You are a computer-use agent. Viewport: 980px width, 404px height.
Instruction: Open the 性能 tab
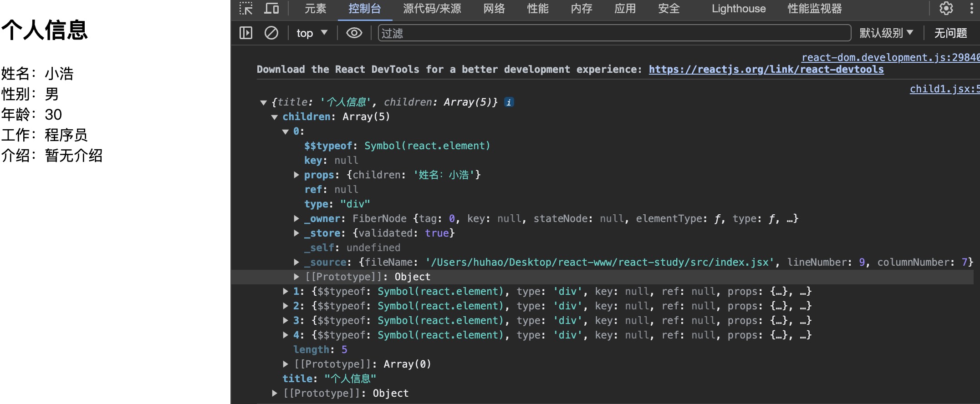tap(538, 9)
